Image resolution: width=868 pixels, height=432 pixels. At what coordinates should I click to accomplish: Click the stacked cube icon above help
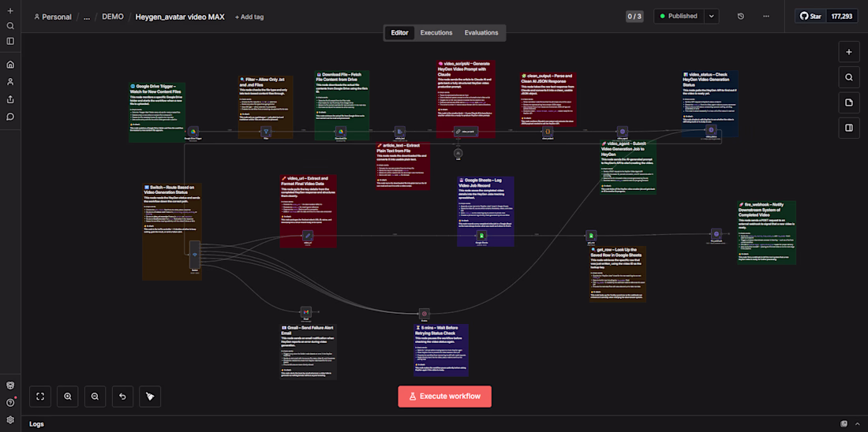[10, 385]
